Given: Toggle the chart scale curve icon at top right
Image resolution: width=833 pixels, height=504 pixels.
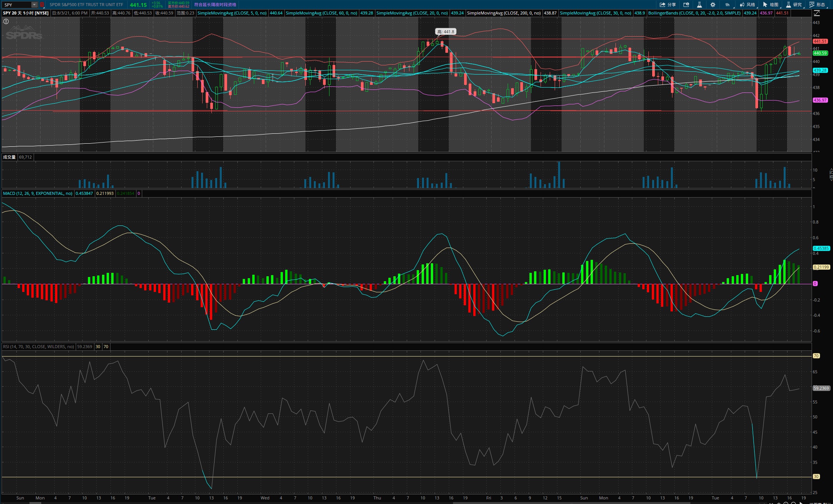Looking at the screenshot, I should tap(817, 13).
